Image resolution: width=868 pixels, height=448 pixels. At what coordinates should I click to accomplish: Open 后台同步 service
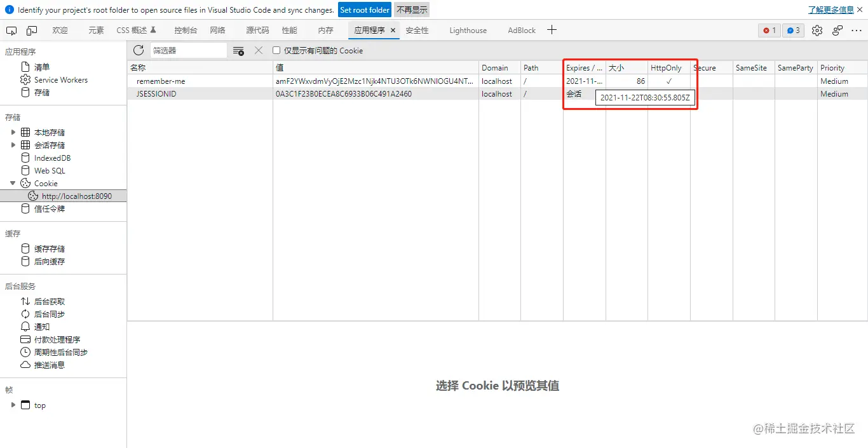tap(50, 314)
